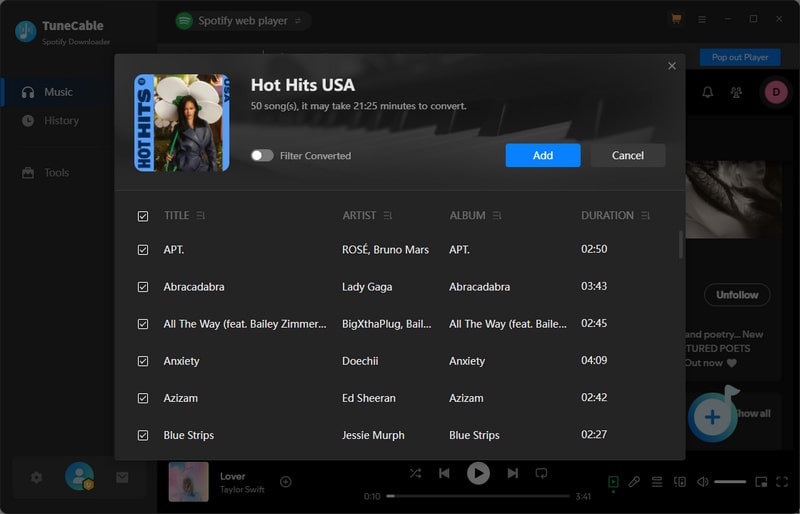Go to History in the sidebar
Viewport: 800px width, 514px height.
pyautogui.click(x=60, y=121)
